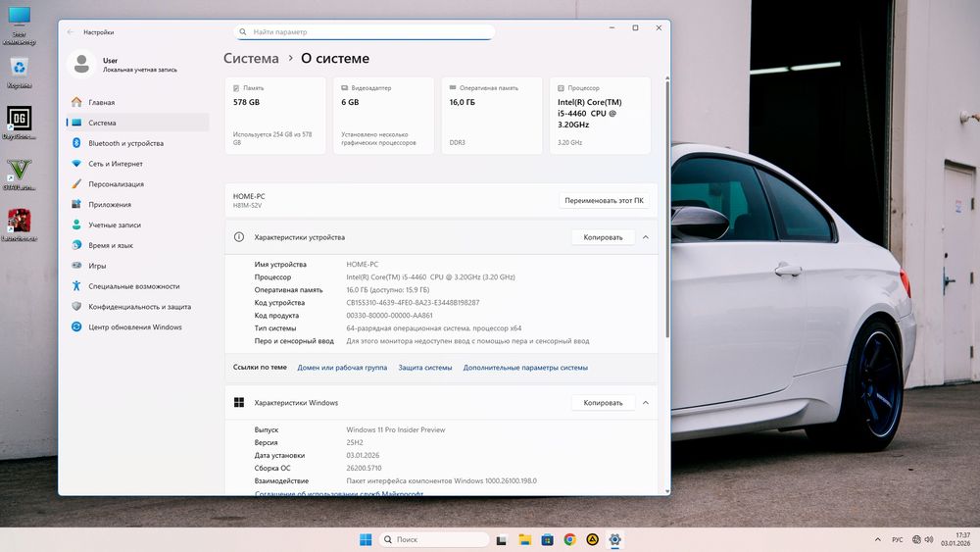Open Этот компьютер desktop icon

click(20, 25)
